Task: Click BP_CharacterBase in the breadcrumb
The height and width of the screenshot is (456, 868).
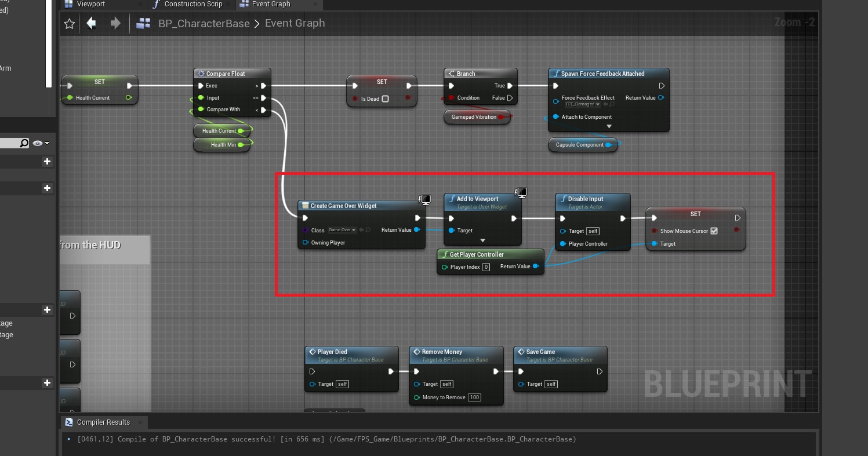Action: [x=204, y=24]
